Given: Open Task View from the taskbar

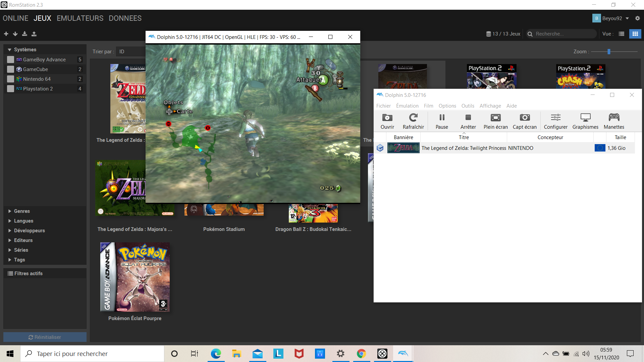Looking at the screenshot, I should coord(195,354).
